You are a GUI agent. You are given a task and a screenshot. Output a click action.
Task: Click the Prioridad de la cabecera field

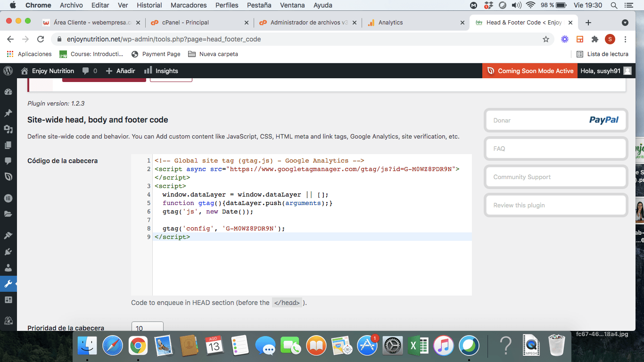click(147, 327)
